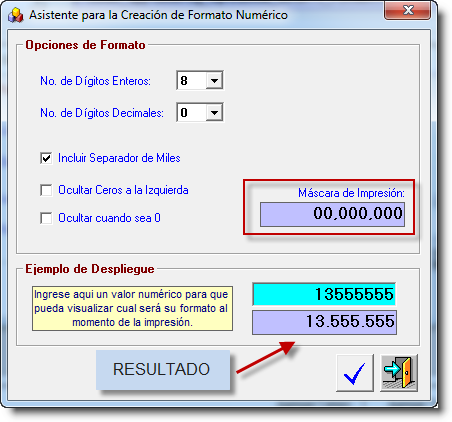Open the Dígitos Enteros dropdown arrow

point(214,80)
